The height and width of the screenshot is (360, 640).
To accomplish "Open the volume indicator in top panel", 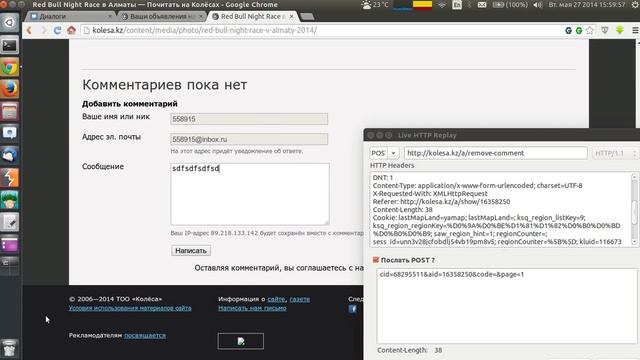I will (x=538, y=5).
